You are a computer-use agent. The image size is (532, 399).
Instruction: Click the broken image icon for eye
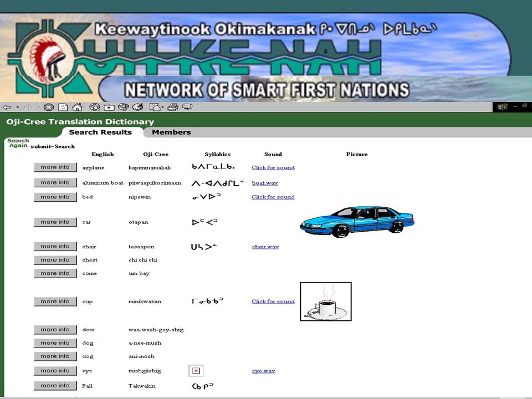coord(196,371)
